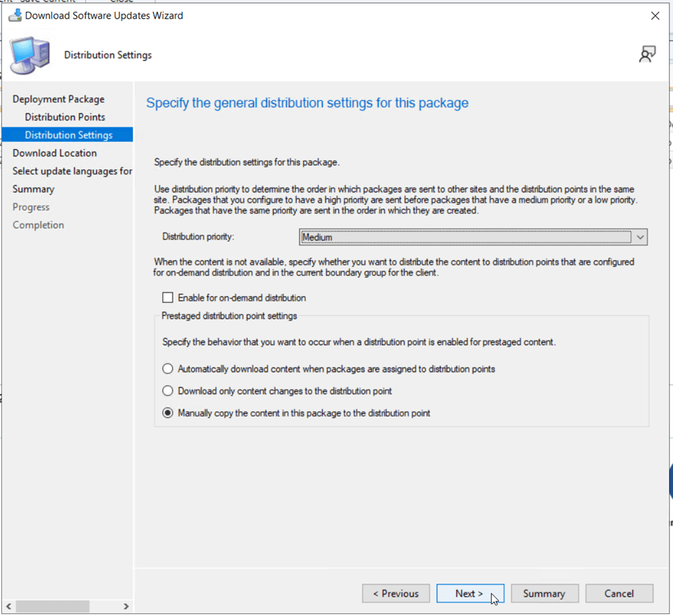Image resolution: width=673 pixels, height=616 pixels.
Task: Jump to Download Location step
Action: tap(55, 153)
